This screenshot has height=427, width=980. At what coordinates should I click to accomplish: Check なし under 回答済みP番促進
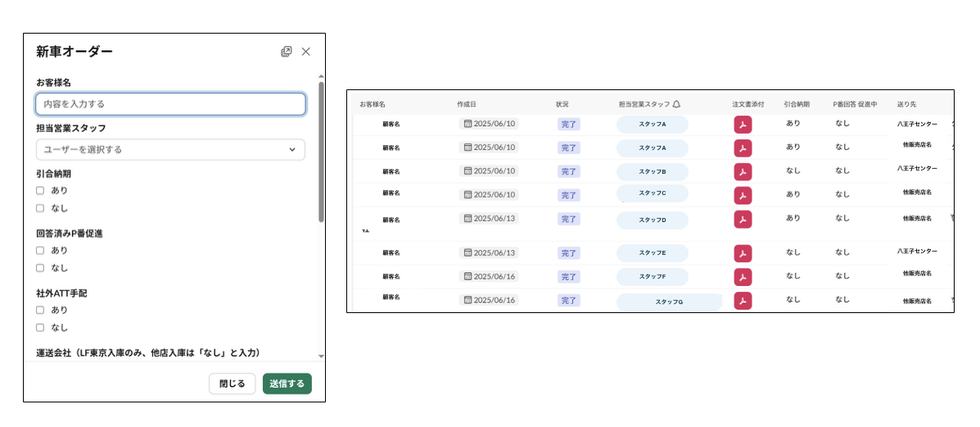tap(40, 268)
